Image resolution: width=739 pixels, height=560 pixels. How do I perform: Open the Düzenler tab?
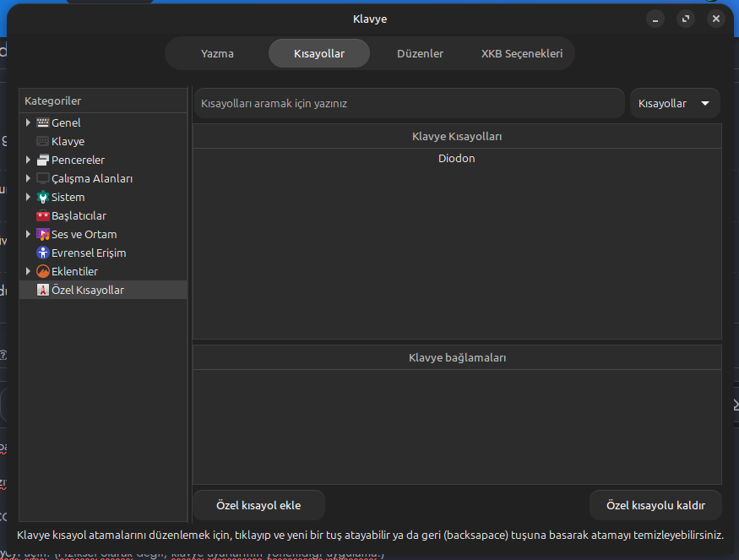[x=420, y=54]
